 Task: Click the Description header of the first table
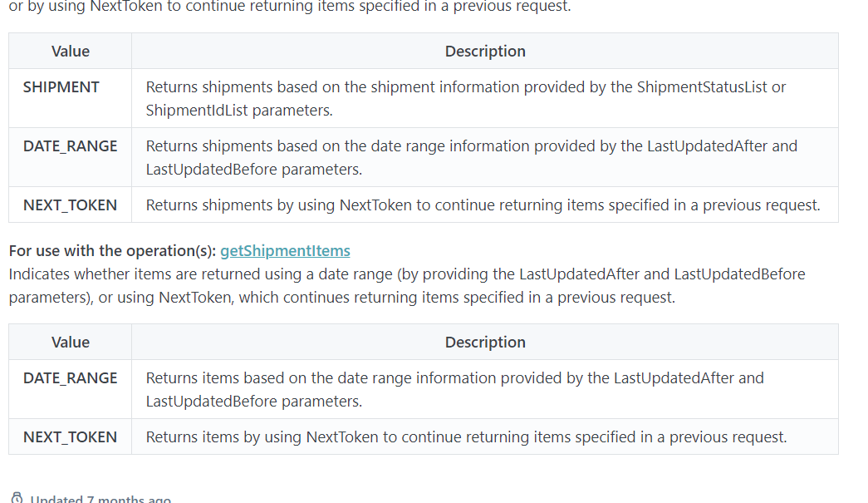pos(485,52)
